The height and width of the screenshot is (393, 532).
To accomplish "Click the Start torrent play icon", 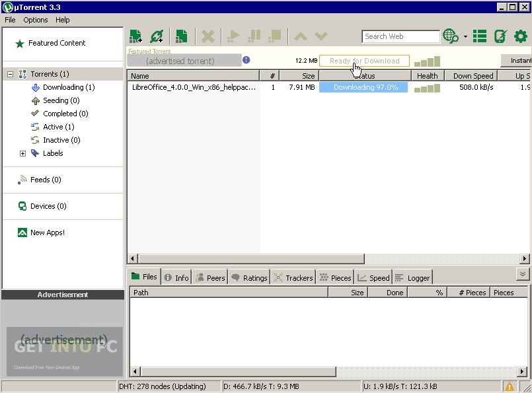I will coord(233,36).
